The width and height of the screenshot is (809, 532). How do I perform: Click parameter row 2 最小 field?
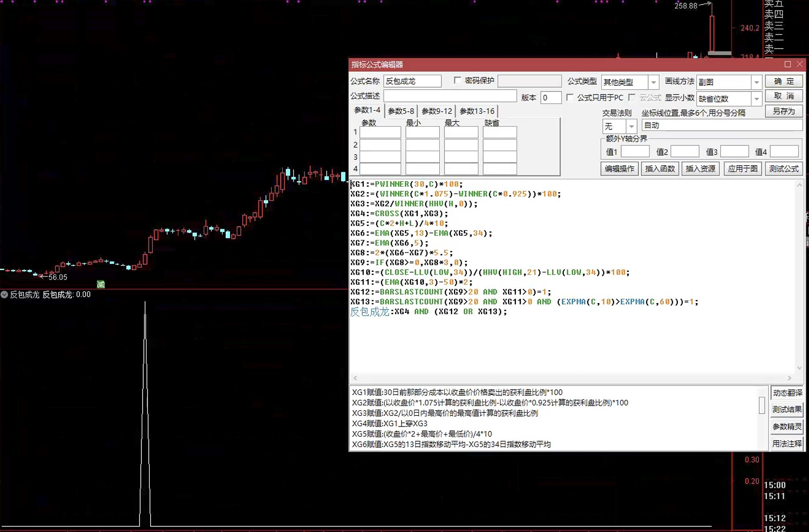click(422, 145)
